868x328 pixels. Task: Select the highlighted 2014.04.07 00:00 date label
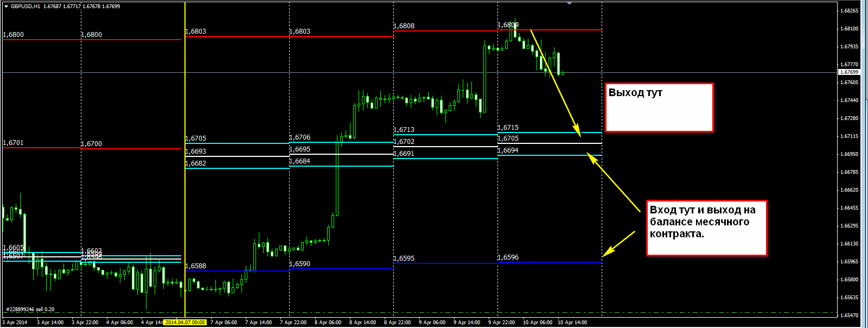[x=185, y=323]
